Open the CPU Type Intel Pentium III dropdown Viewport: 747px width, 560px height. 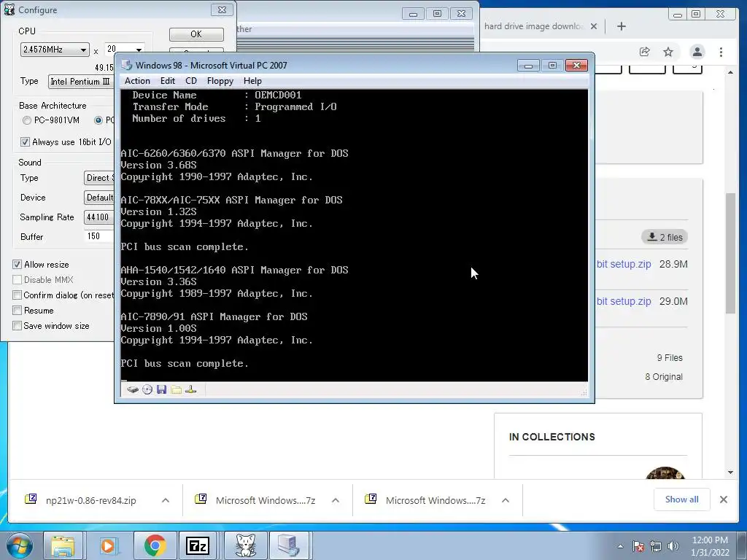click(x=81, y=82)
